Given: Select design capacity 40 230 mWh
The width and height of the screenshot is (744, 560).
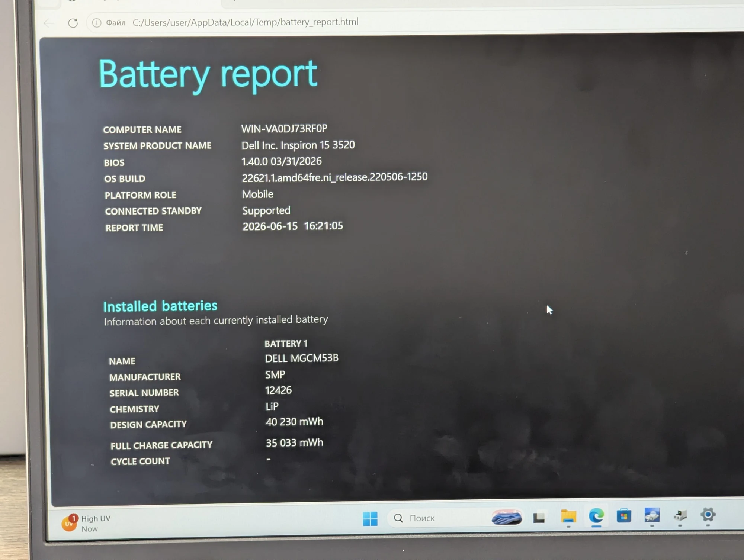Looking at the screenshot, I should click(x=295, y=422).
